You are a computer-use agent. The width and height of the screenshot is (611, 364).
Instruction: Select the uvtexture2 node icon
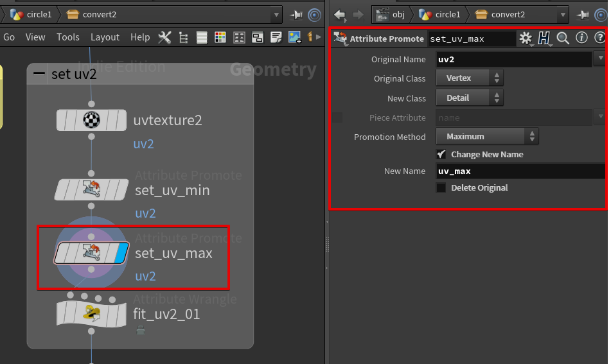92,120
